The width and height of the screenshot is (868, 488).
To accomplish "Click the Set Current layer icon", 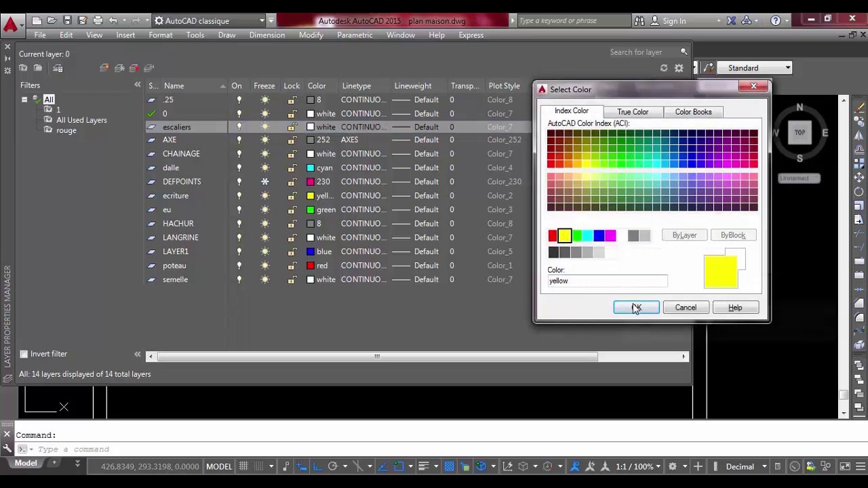I will coord(149,68).
